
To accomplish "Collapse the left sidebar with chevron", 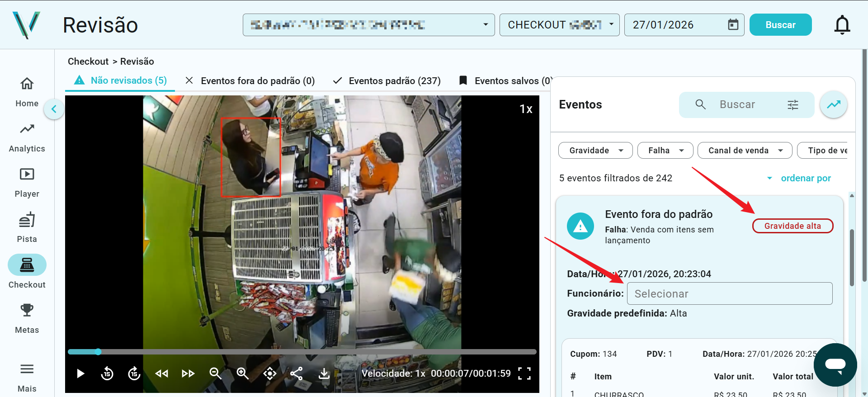I will click(54, 109).
